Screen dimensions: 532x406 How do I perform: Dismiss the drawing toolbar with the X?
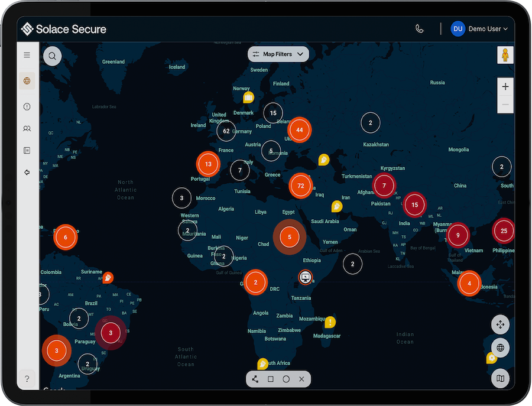pos(301,379)
